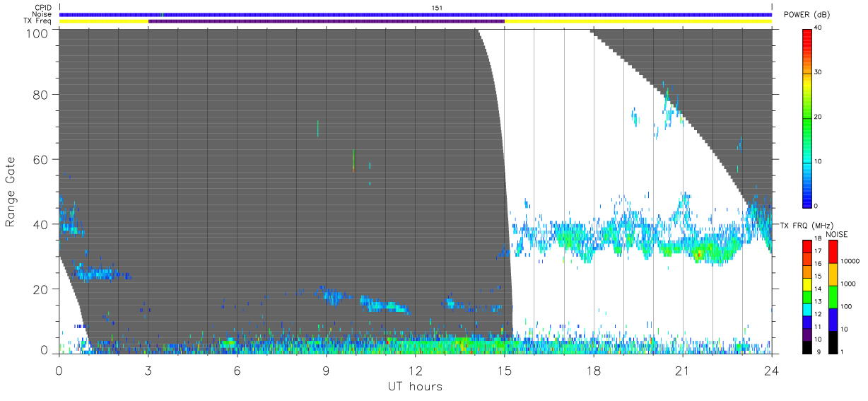Click the 15 tick on UT hours axis
868x401 pixels.
[x=505, y=370]
